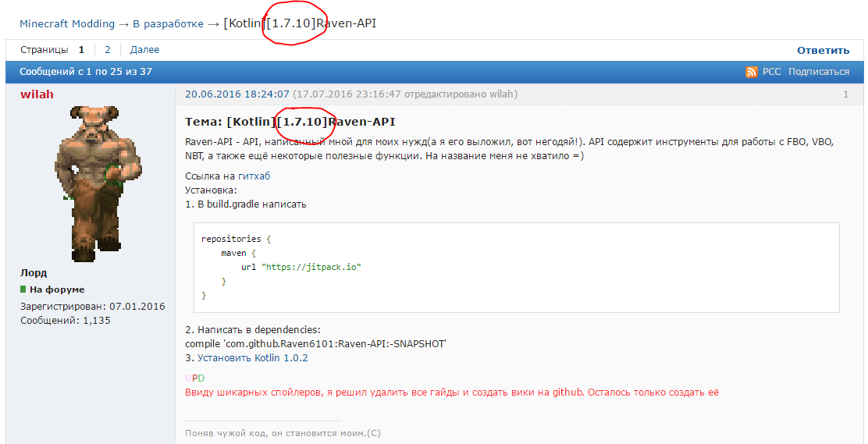Click the 2. Написать в dependencies: instruction line
Screen dimensions: 868x444
252,331
